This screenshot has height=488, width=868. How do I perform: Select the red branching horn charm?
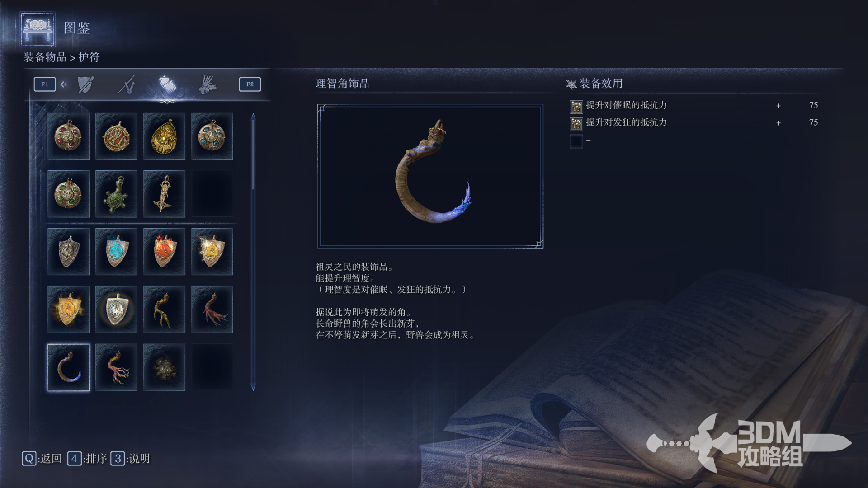click(x=212, y=310)
